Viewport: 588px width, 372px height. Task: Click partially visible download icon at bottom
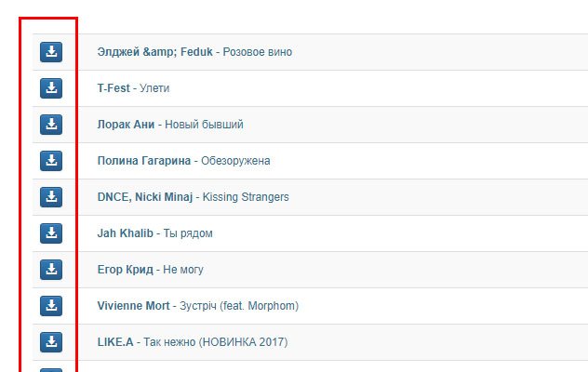click(51, 370)
